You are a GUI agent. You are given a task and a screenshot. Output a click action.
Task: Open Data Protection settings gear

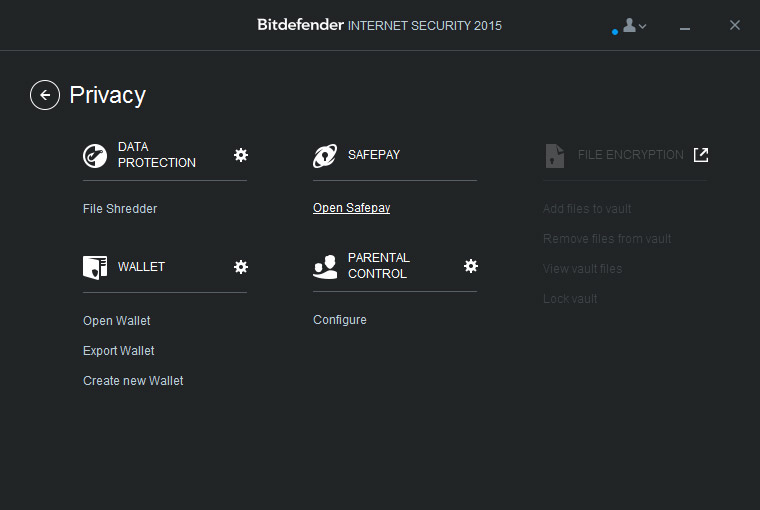pyautogui.click(x=241, y=155)
